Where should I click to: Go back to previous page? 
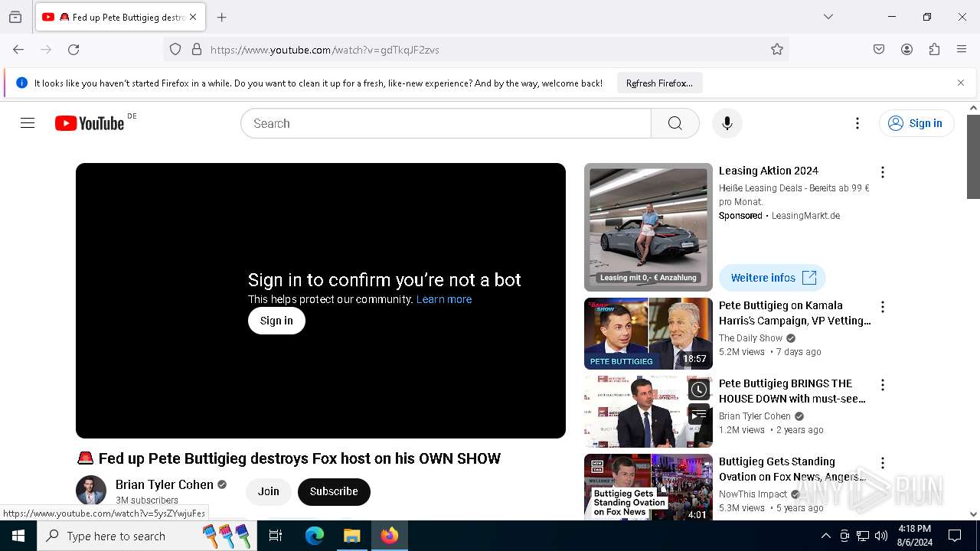18,50
